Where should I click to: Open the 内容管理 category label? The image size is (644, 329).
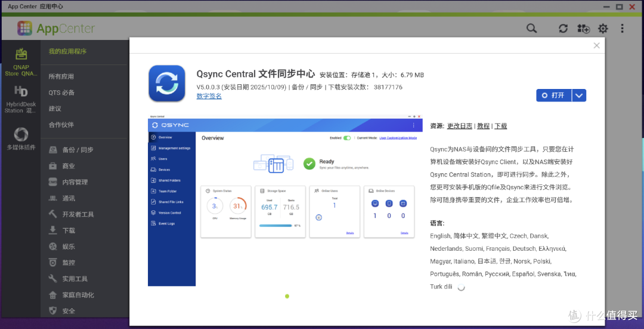75,182
